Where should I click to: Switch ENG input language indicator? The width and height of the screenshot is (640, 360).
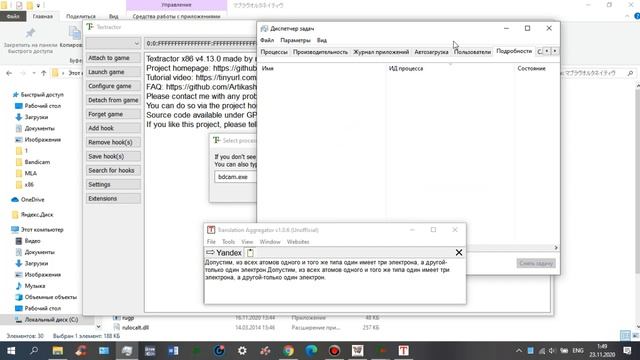pyautogui.click(x=578, y=351)
